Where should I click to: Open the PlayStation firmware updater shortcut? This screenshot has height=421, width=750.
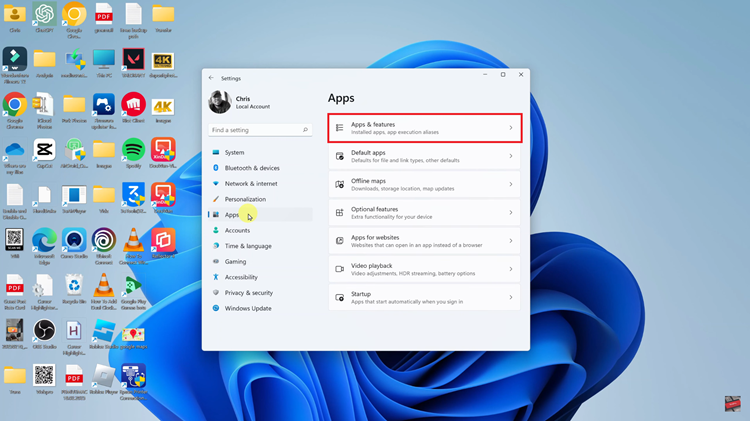point(104,111)
